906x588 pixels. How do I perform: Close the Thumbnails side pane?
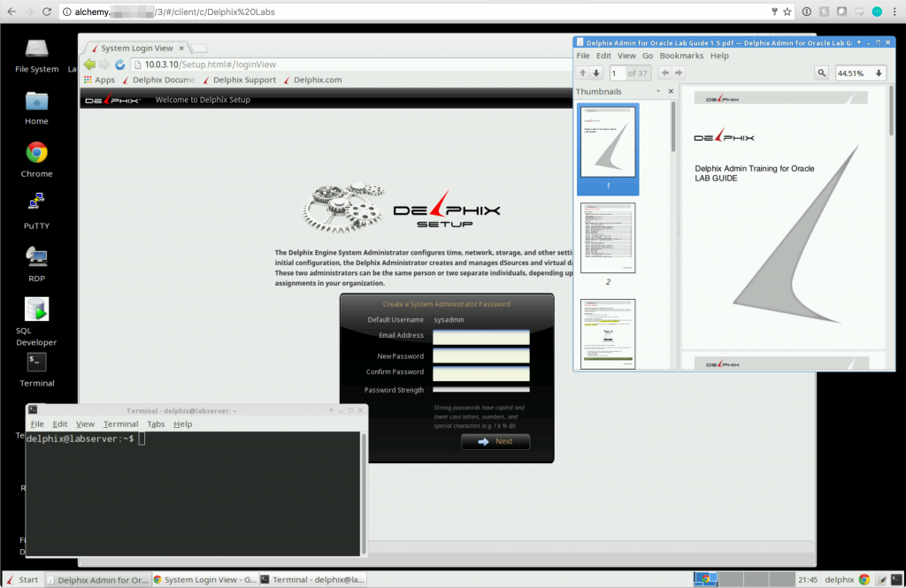click(671, 91)
